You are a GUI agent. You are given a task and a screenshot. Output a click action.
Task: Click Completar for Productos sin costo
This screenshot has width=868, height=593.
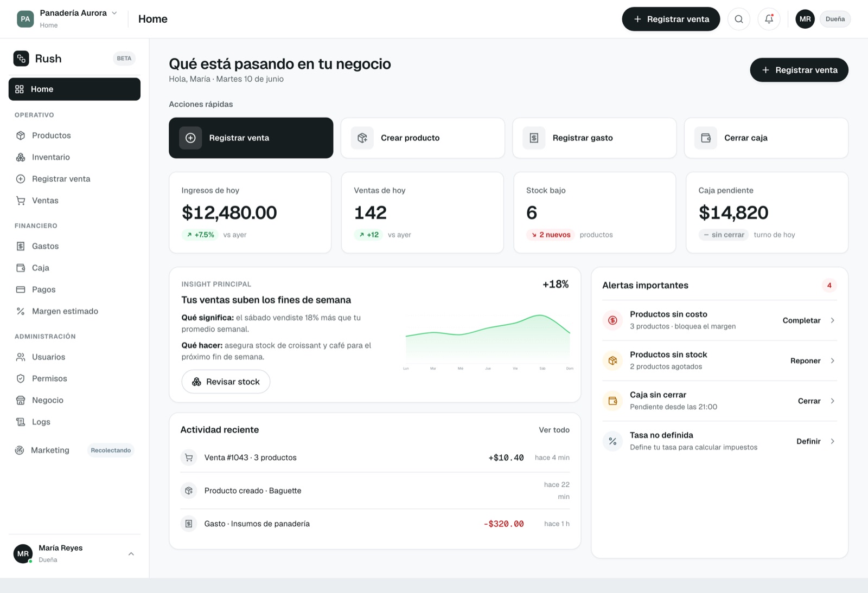coord(801,320)
